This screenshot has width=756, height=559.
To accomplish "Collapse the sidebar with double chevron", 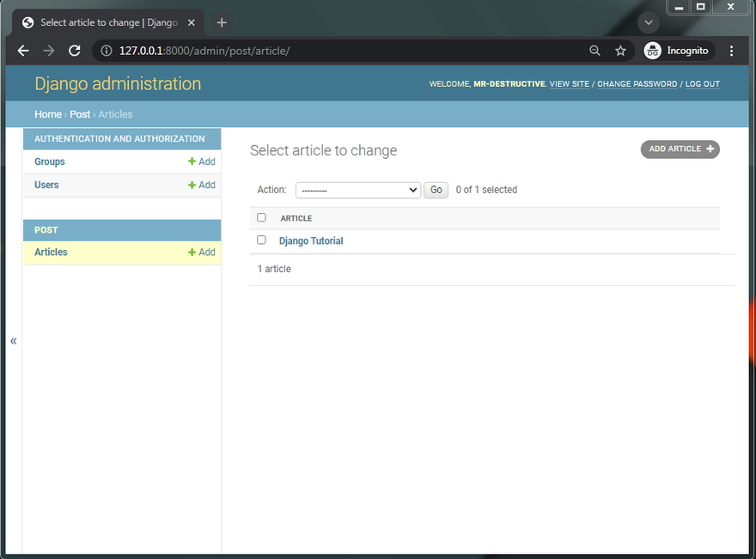I will (14, 341).
